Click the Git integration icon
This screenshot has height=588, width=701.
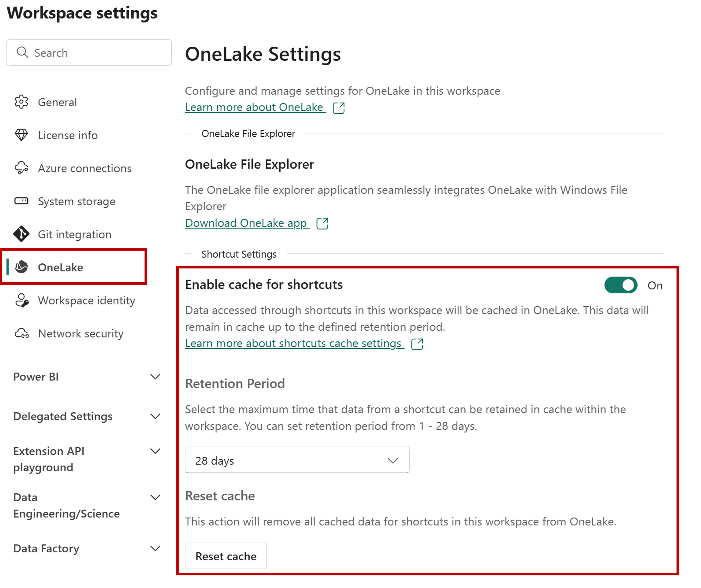click(x=21, y=234)
